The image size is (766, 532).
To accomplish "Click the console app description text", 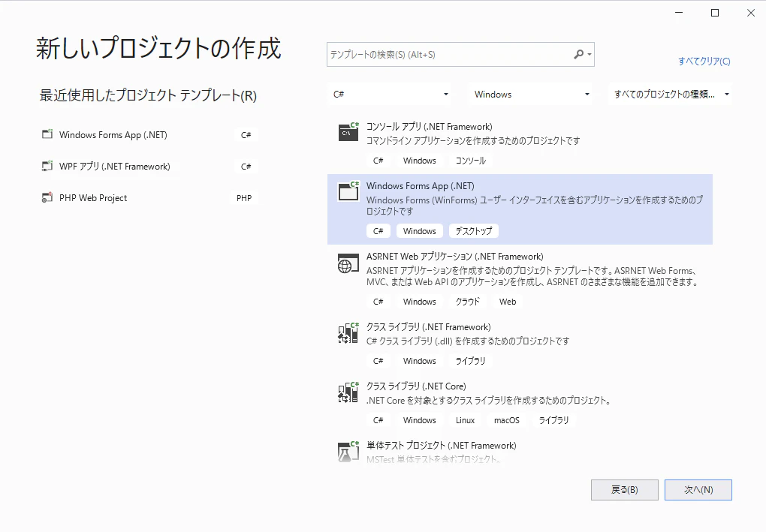I will coord(473,140).
